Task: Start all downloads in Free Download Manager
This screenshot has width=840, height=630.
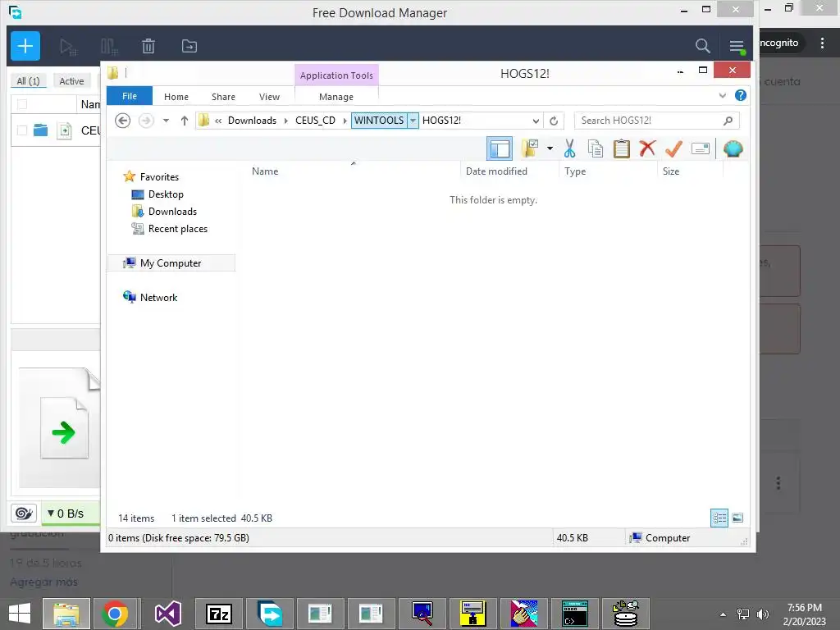Action: click(x=68, y=47)
